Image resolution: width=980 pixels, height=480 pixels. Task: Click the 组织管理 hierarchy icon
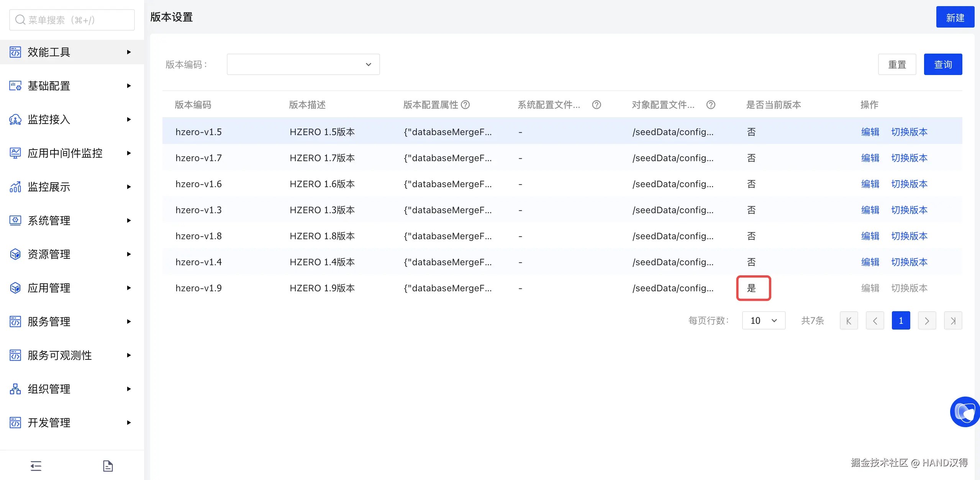(x=15, y=389)
